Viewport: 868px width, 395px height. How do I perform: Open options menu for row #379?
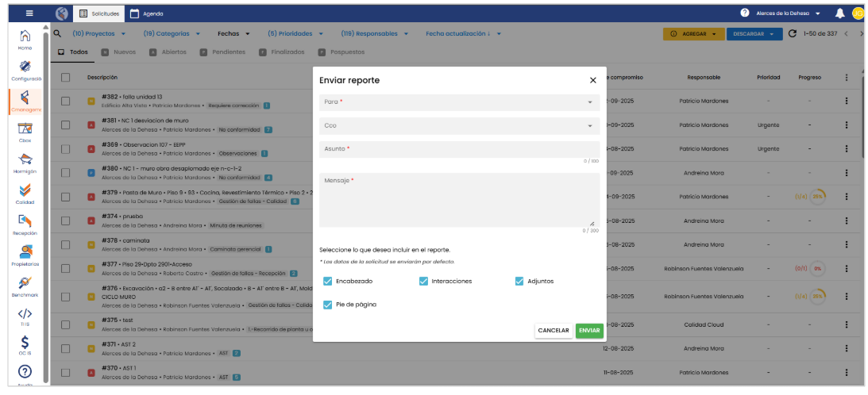[x=847, y=197]
